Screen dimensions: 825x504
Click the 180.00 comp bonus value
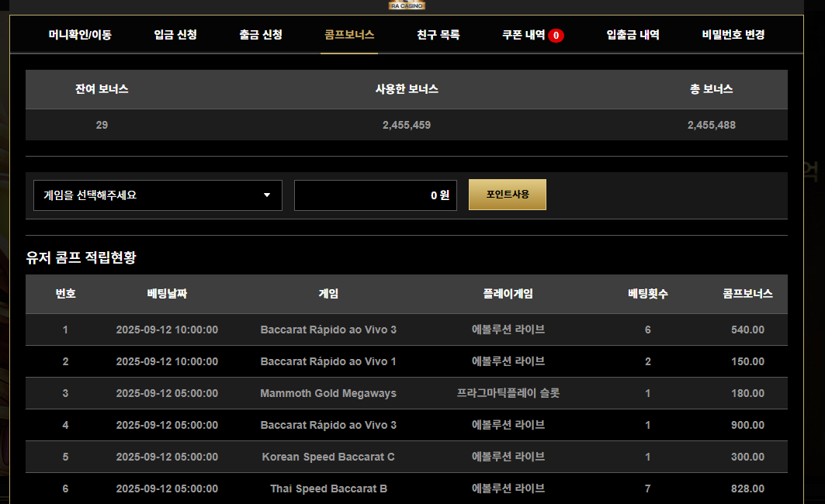point(747,393)
